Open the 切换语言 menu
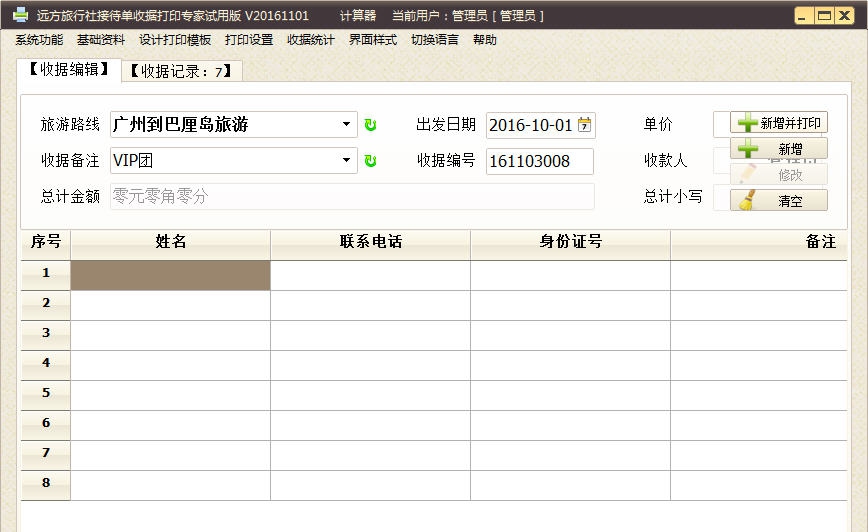This screenshot has height=532, width=868. tap(435, 40)
